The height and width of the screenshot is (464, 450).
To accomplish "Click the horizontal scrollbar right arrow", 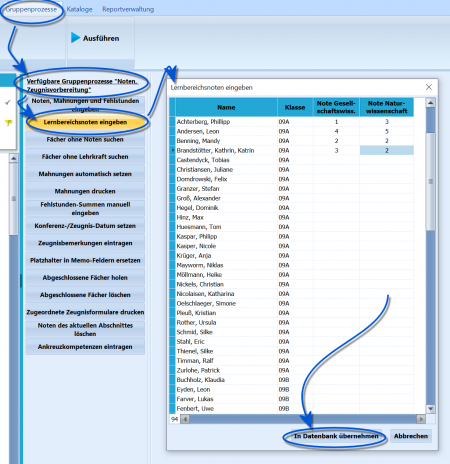I will tap(421, 419).
